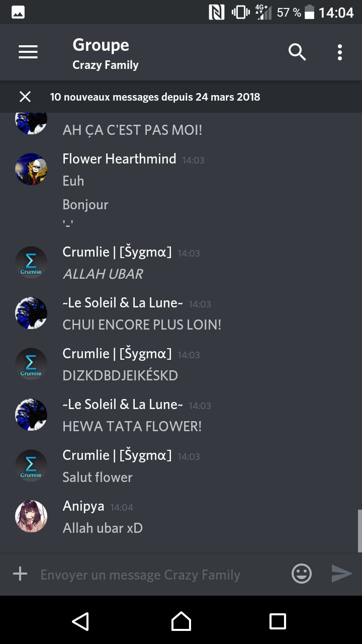Dismiss the new messages banner
This screenshot has width=362, height=644.
[25, 97]
